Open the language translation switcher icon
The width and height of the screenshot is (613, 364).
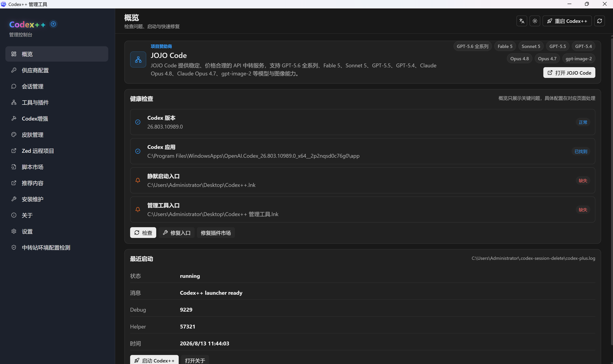coord(521,21)
